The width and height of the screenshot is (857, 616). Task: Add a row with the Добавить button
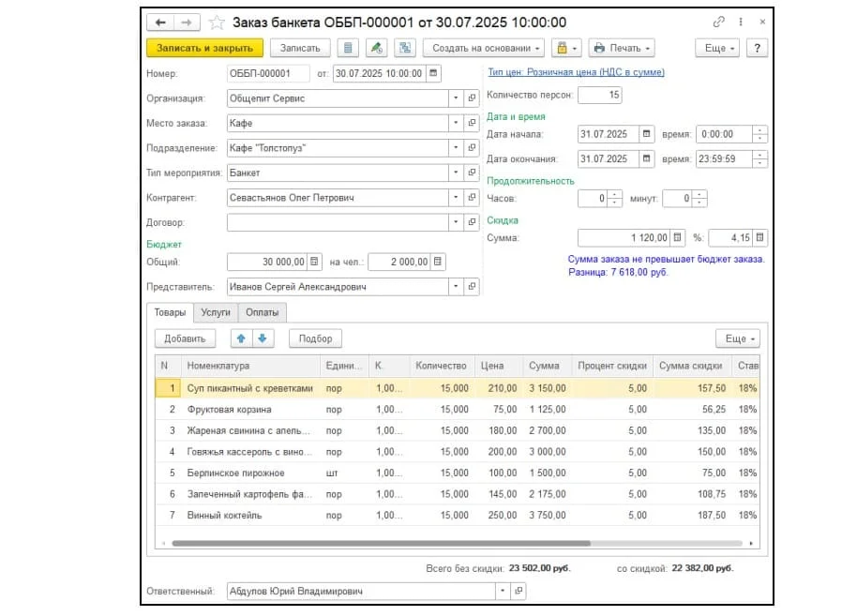coord(185,338)
